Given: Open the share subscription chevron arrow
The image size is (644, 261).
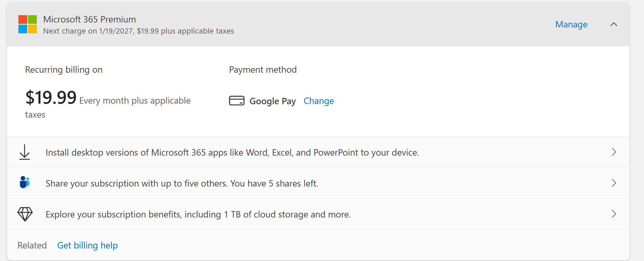Looking at the screenshot, I should click(x=614, y=183).
